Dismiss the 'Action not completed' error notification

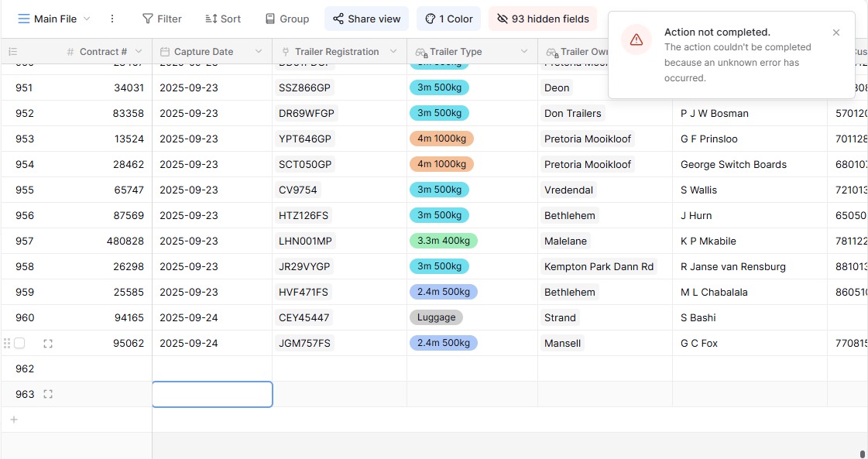pyautogui.click(x=836, y=33)
